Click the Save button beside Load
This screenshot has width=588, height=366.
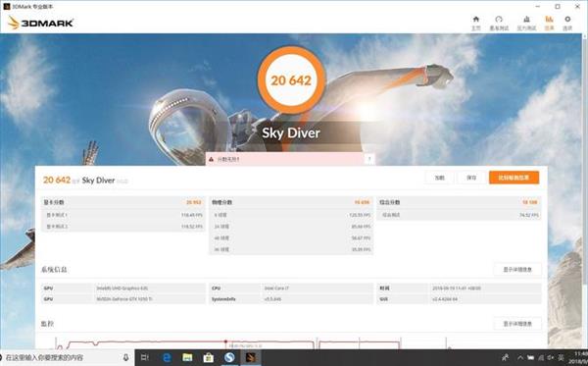pyautogui.click(x=471, y=178)
